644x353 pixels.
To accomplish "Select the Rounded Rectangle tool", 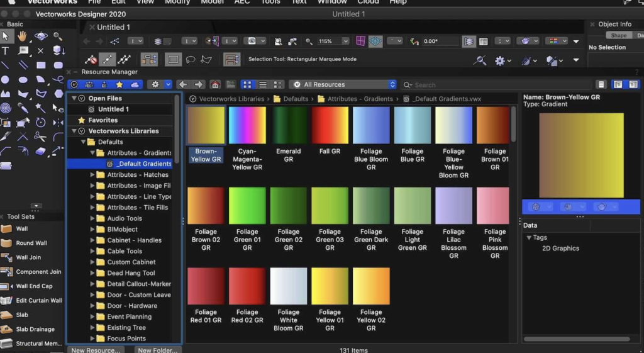I will [58, 65].
